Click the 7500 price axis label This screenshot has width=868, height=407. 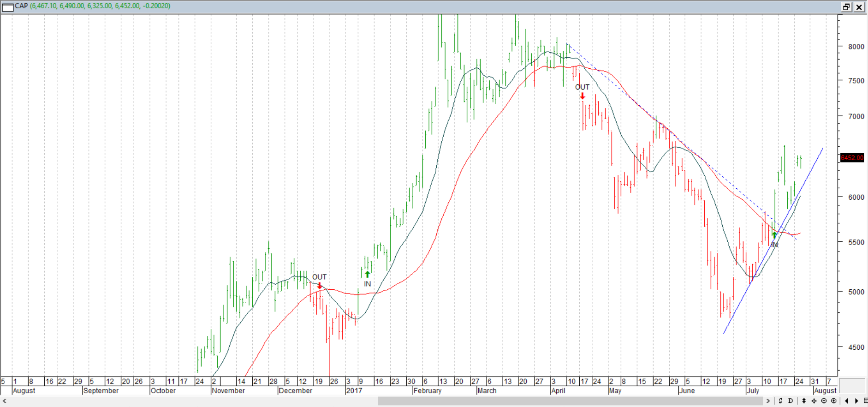[x=856, y=81]
